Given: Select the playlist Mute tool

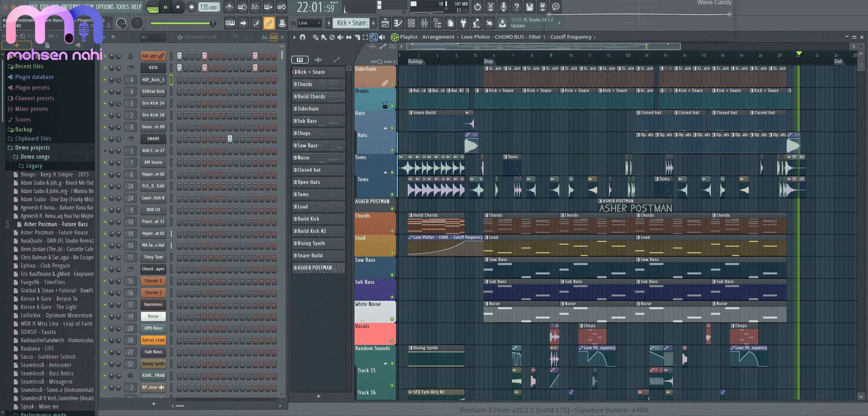Looking at the screenshot, I should 340,37.
